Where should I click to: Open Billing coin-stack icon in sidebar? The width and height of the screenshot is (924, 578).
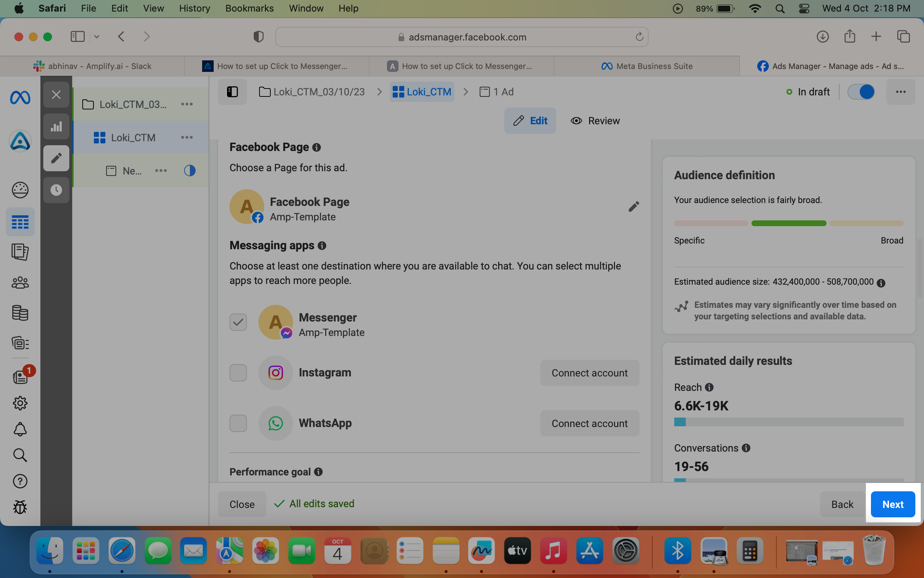[x=20, y=313]
